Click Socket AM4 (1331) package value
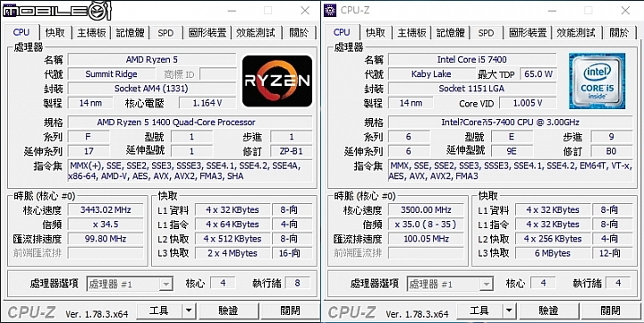The height and width of the screenshot is (323, 644). tap(152, 89)
